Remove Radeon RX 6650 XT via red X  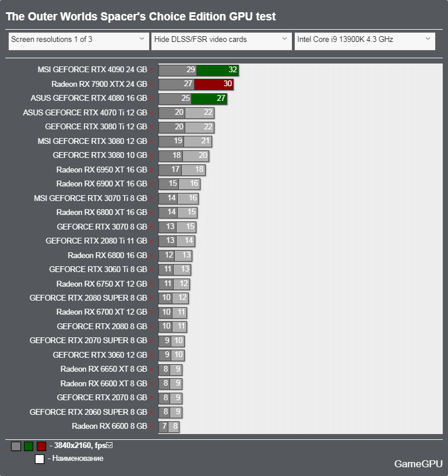(x=151, y=370)
